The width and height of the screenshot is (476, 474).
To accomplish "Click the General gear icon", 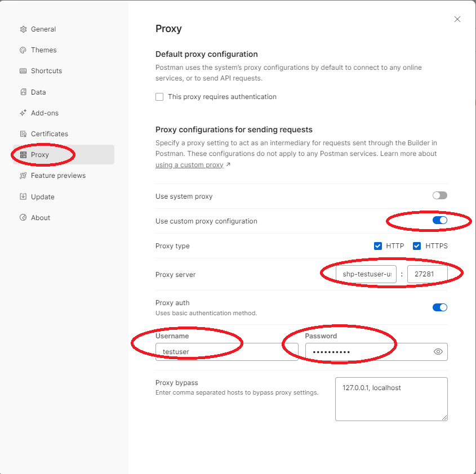I will click(x=23, y=29).
